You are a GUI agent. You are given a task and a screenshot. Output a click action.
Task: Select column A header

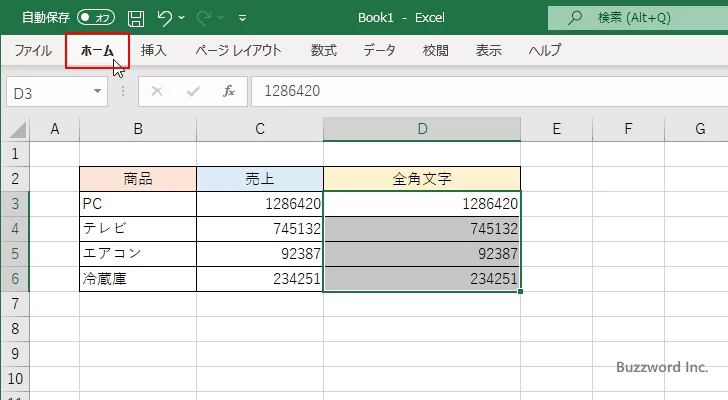click(55, 129)
